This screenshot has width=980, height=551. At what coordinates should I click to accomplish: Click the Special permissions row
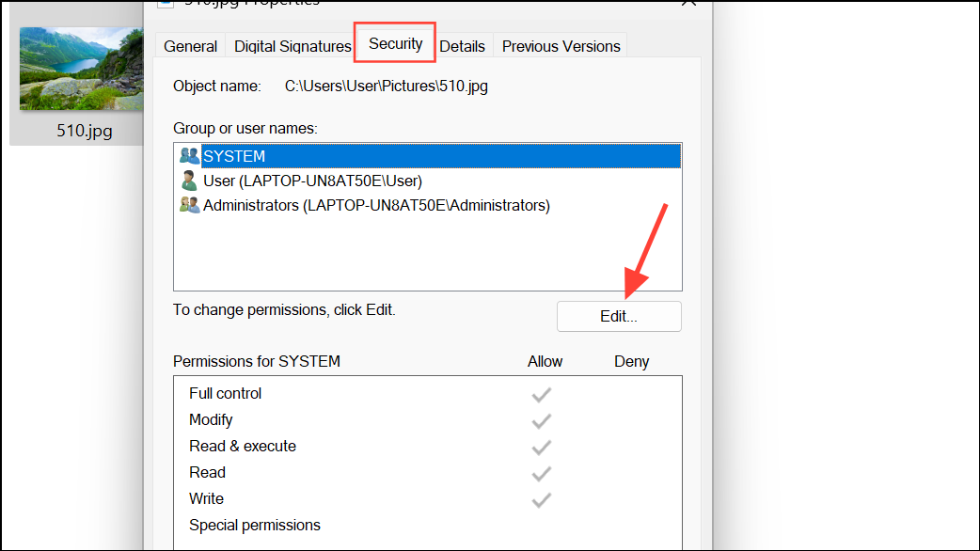428,525
